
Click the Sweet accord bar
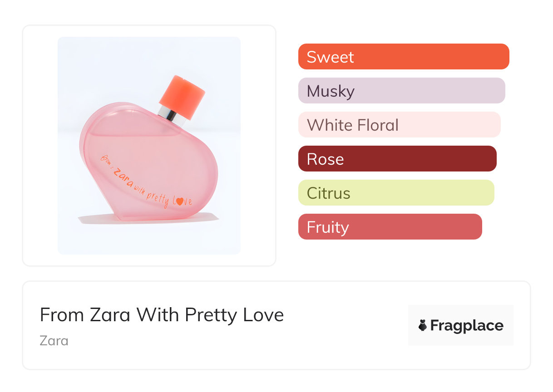click(x=403, y=57)
